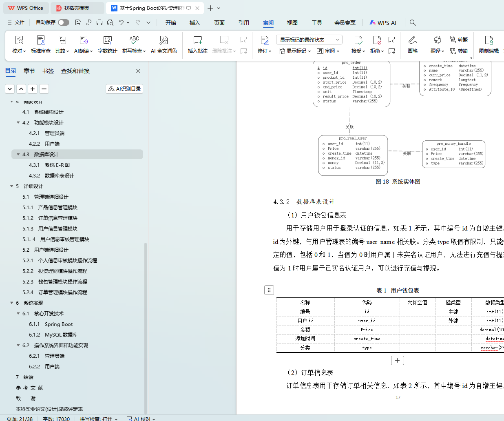Select the 画笔 pen tool
This screenshot has height=421, width=504.
coord(412,40)
